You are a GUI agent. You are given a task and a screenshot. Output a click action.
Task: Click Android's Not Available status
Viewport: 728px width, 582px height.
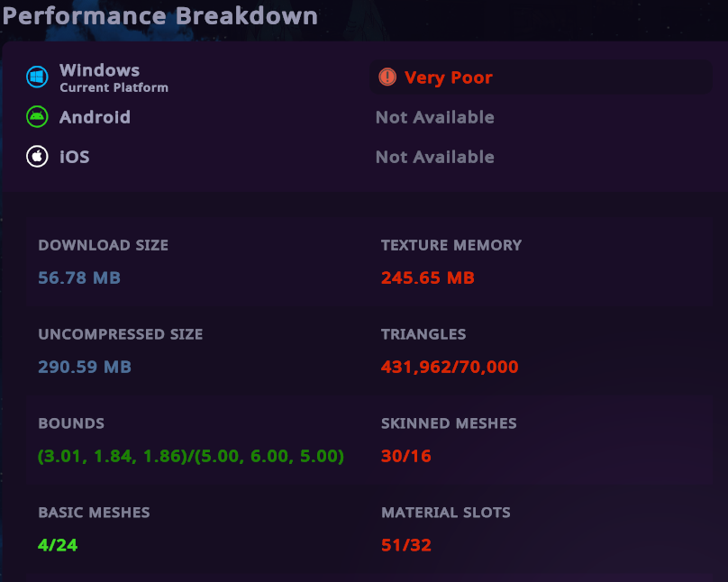434,117
